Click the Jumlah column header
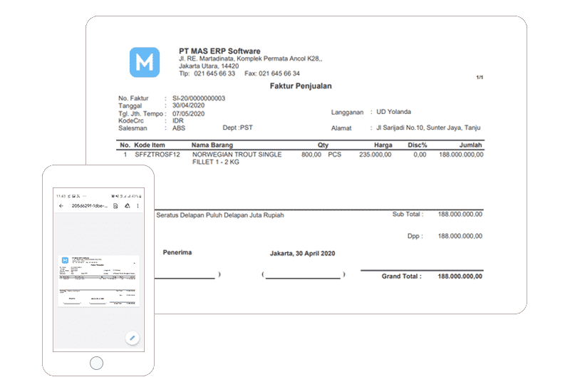570x392 pixels. 470,145
